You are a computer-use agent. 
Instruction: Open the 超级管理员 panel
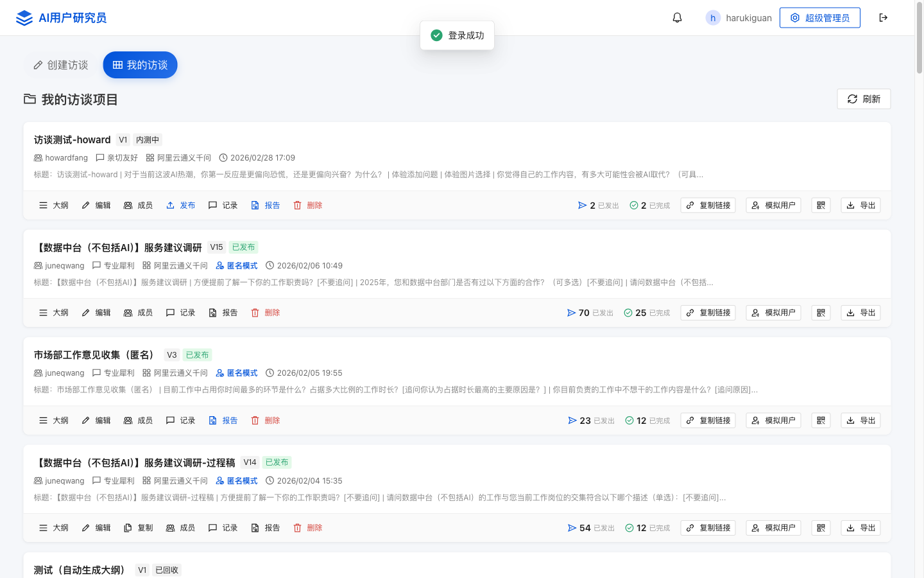[820, 17]
